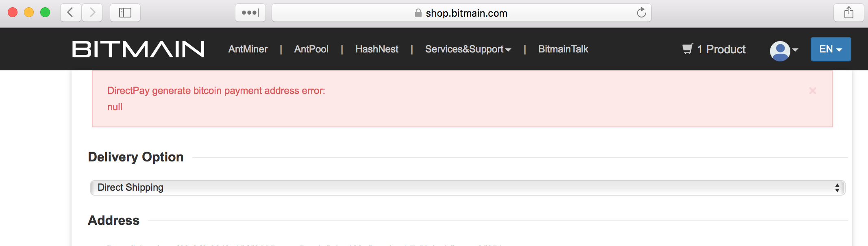
Task: Go back with Safari's back arrow
Action: click(x=71, y=13)
